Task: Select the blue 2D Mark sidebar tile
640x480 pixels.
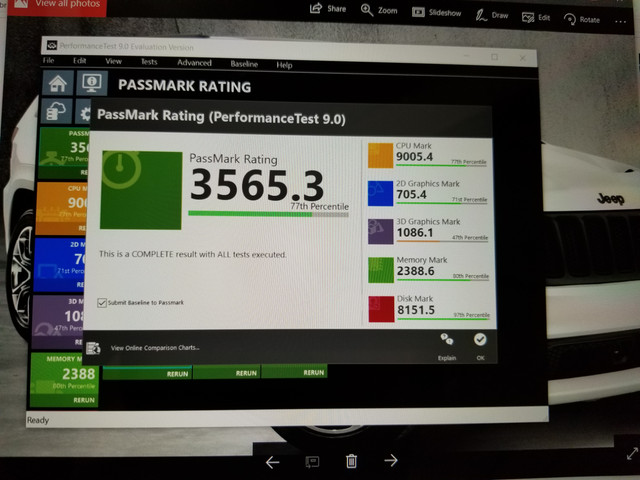Action: pos(60,265)
